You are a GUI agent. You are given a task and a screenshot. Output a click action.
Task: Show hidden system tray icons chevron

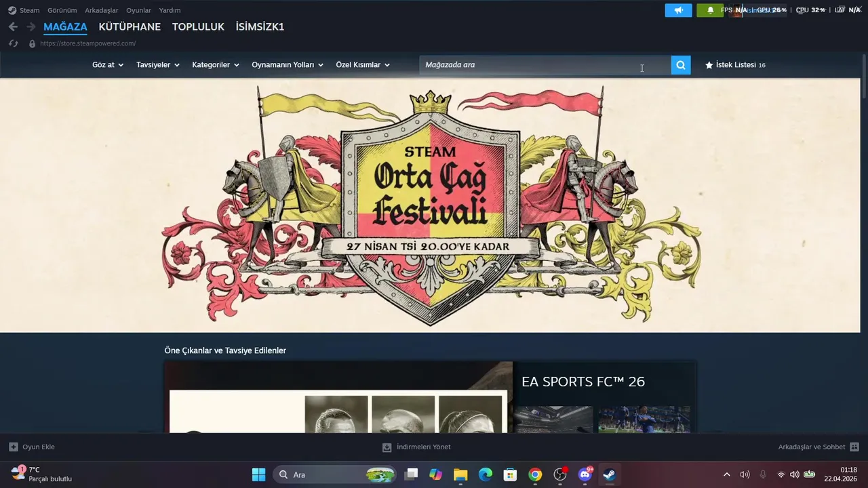(727, 474)
